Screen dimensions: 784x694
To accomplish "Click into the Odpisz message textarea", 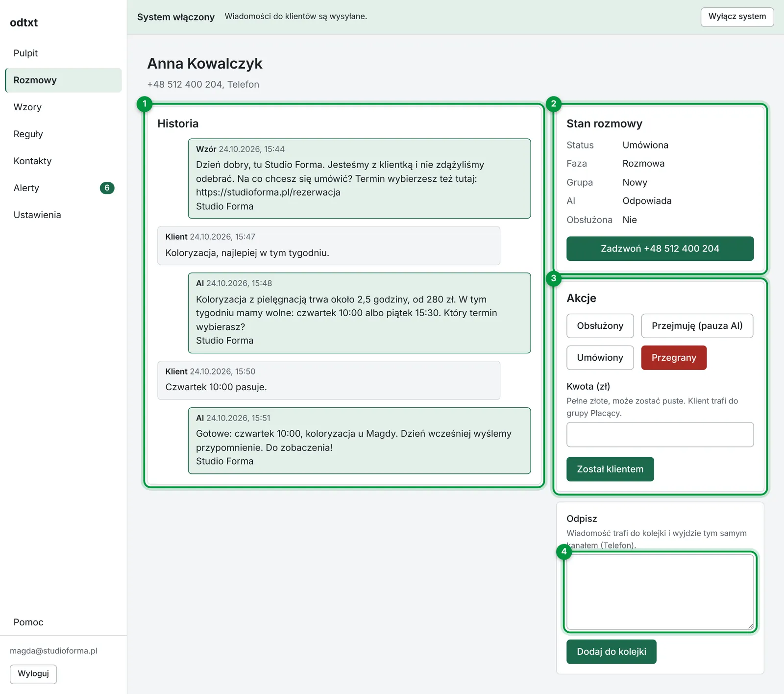I will [660, 592].
